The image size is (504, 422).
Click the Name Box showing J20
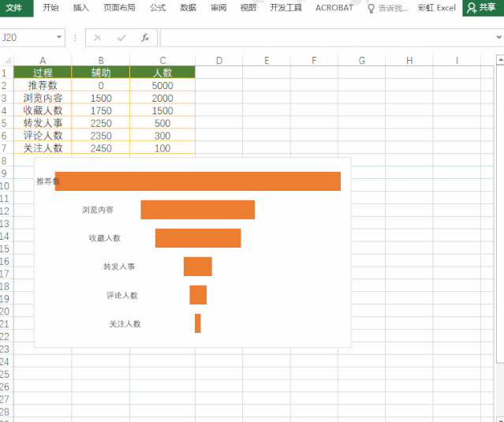(x=28, y=38)
